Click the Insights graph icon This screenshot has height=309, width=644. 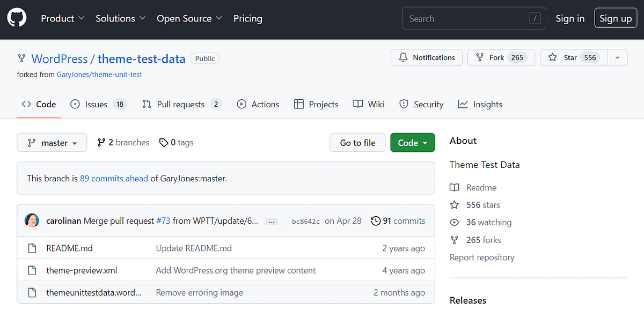click(463, 104)
